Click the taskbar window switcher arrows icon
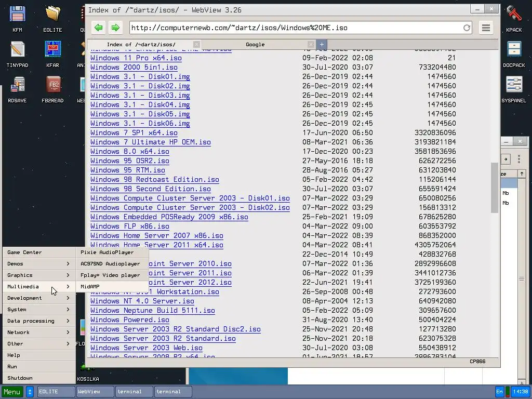The height and width of the screenshot is (399, 532). [x=30, y=392]
